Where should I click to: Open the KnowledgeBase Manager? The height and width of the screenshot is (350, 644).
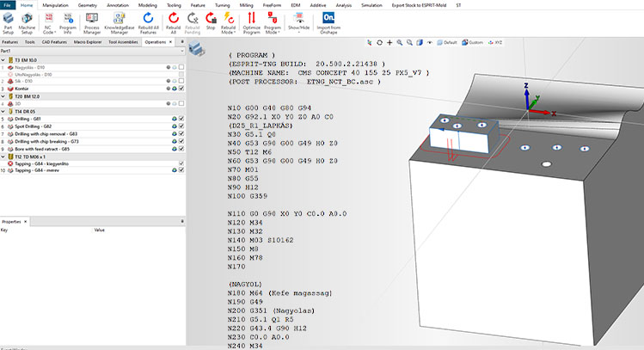[120, 23]
